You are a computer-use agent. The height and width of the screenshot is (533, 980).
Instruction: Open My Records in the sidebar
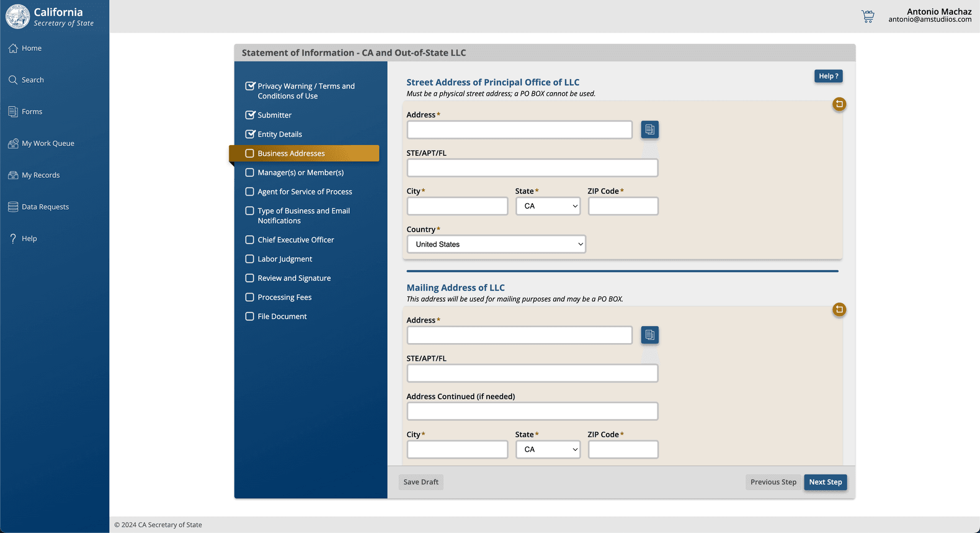pos(40,175)
